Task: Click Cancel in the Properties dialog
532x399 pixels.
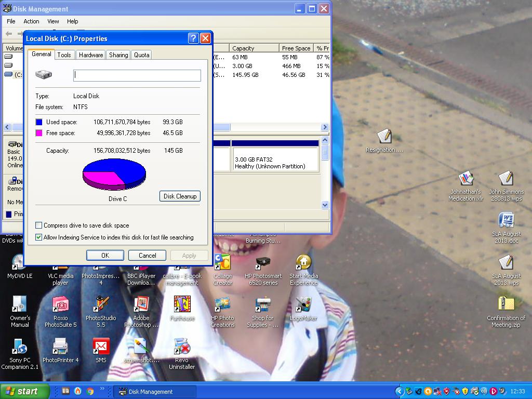Action: (x=147, y=256)
